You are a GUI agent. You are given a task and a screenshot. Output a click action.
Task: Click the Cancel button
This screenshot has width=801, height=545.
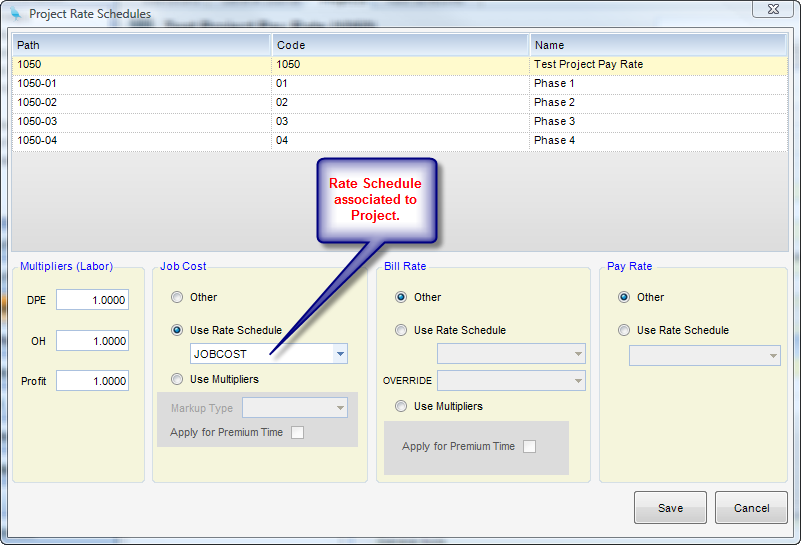[751, 508]
